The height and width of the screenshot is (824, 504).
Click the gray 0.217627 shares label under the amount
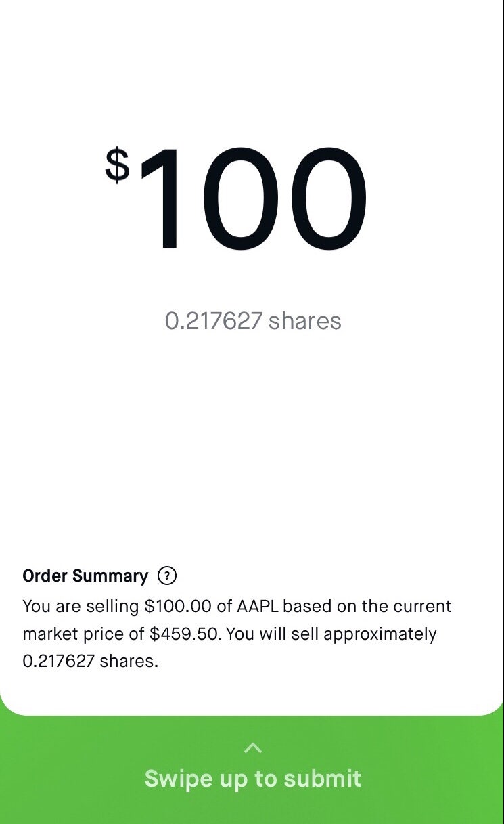click(253, 321)
